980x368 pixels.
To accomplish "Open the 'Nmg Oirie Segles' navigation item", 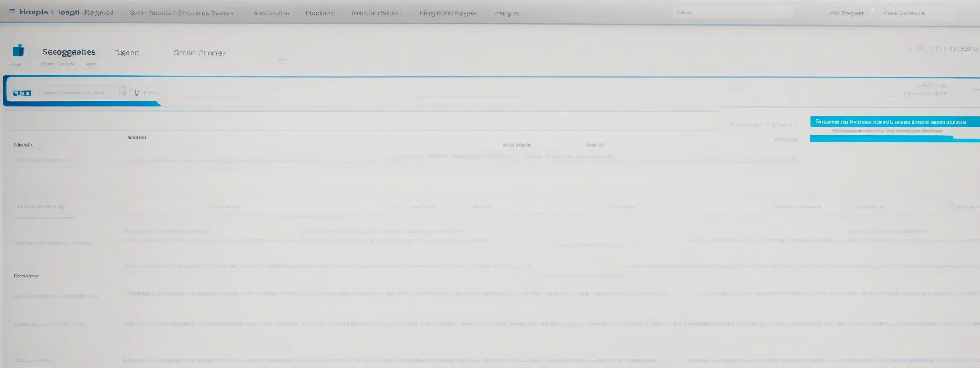I will tap(447, 13).
